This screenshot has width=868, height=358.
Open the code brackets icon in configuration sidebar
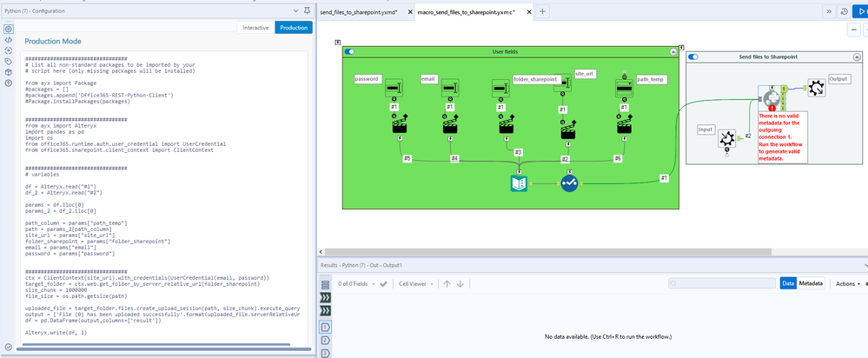pos(9,40)
